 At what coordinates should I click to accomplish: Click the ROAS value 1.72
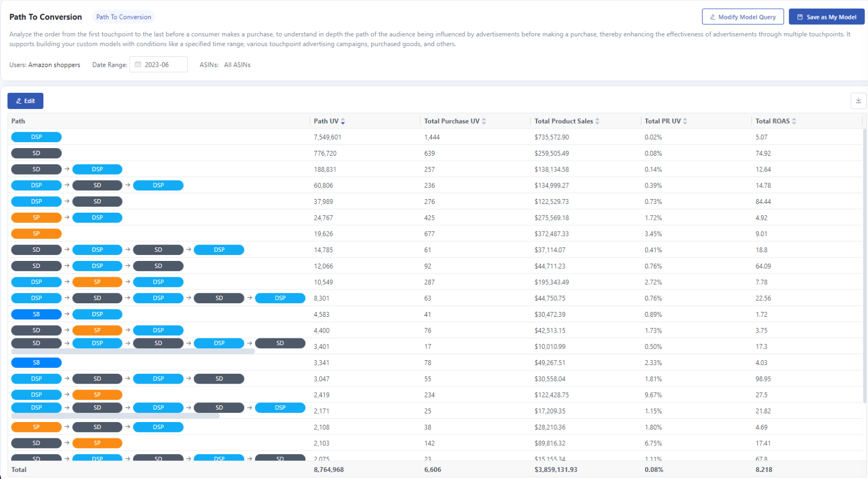pos(762,315)
